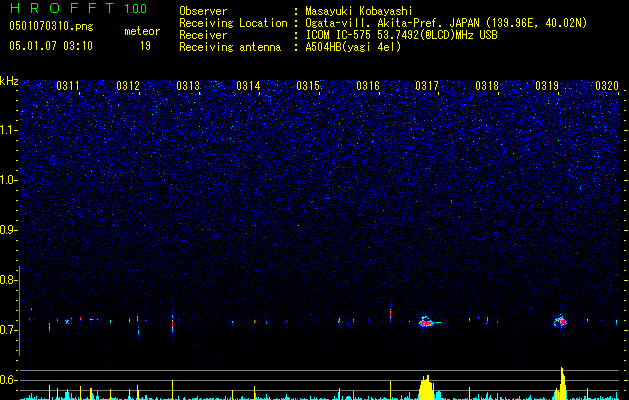629x400 pixels.
Task: Click the 0.7 kHz axis label
Action: (x=8, y=330)
